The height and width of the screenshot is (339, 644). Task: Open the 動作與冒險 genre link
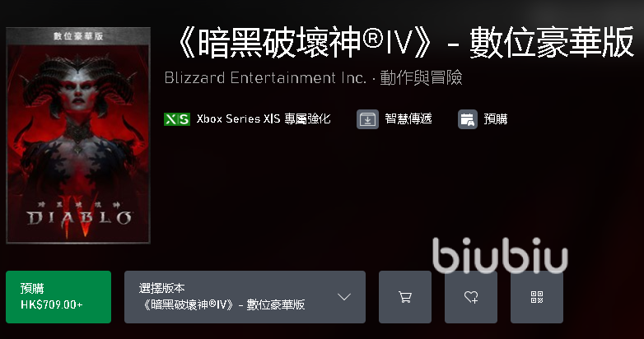click(x=421, y=77)
